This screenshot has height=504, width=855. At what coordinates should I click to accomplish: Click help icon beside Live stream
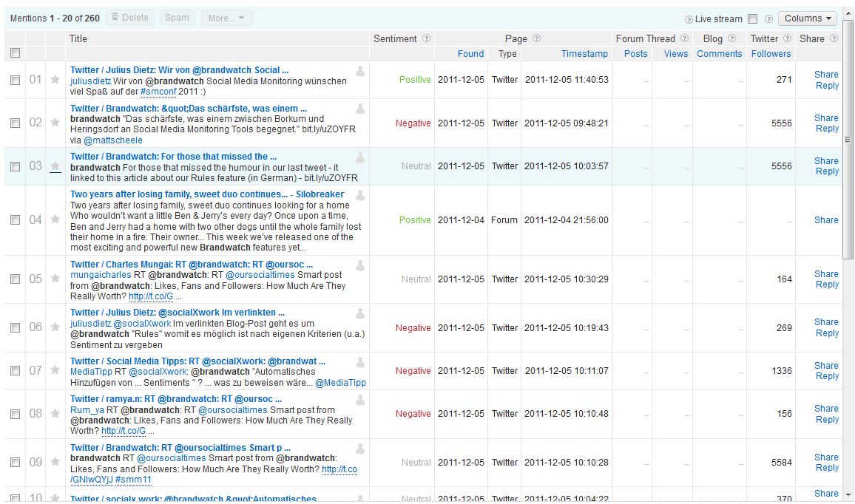tap(689, 19)
